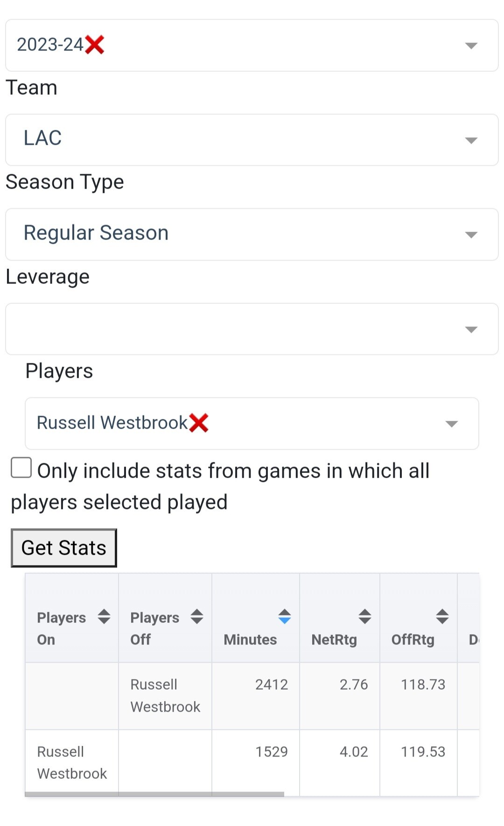Click the Get Stats button
This screenshot has height=826, width=504.
tap(64, 548)
